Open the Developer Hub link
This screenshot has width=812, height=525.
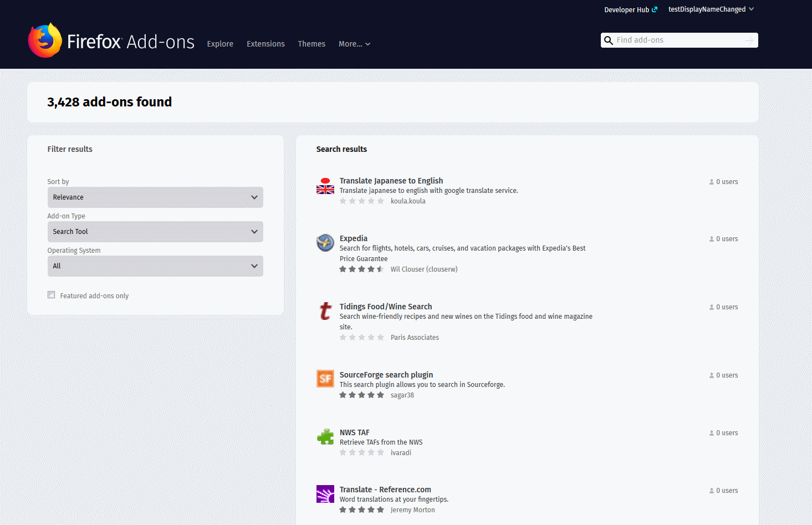pyautogui.click(x=631, y=9)
